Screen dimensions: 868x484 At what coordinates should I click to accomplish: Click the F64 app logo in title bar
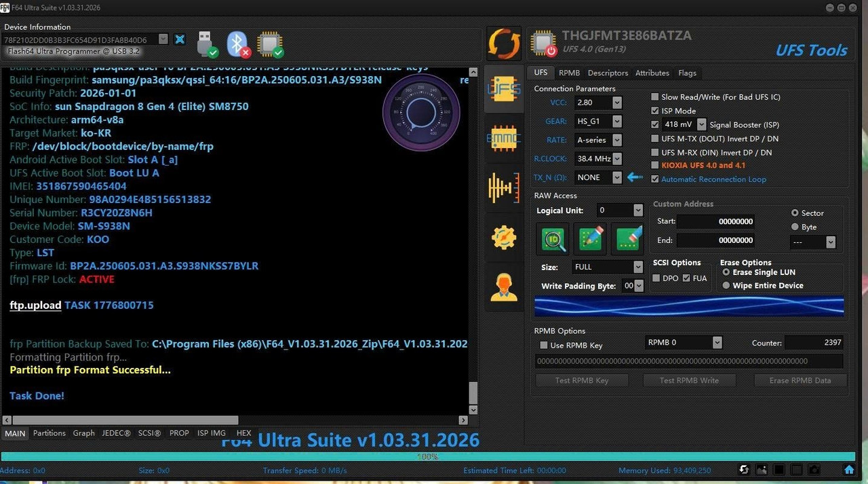tap(5, 7)
